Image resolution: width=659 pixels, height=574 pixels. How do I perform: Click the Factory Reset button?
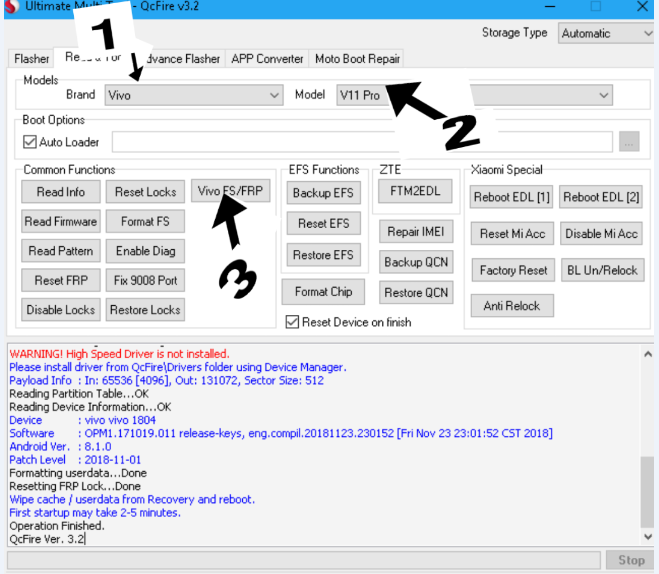(514, 270)
